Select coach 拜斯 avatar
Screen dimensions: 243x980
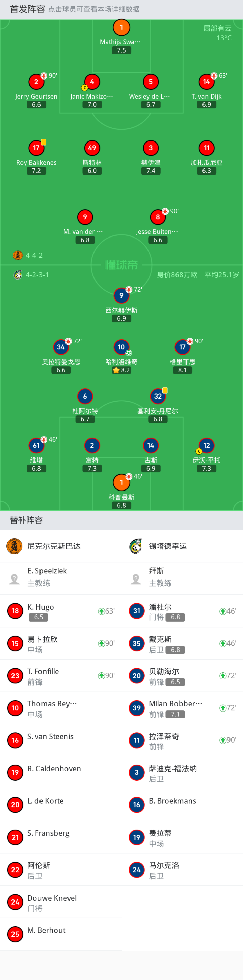136,579
